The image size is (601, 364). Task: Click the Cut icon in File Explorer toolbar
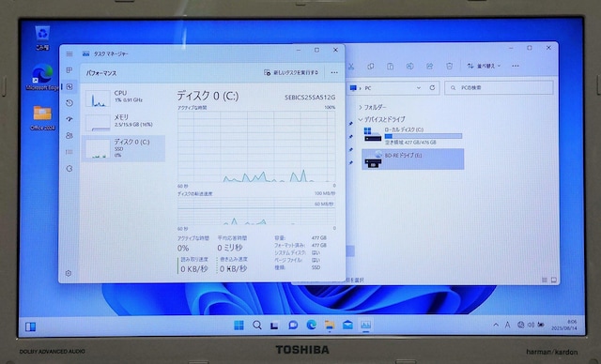351,67
